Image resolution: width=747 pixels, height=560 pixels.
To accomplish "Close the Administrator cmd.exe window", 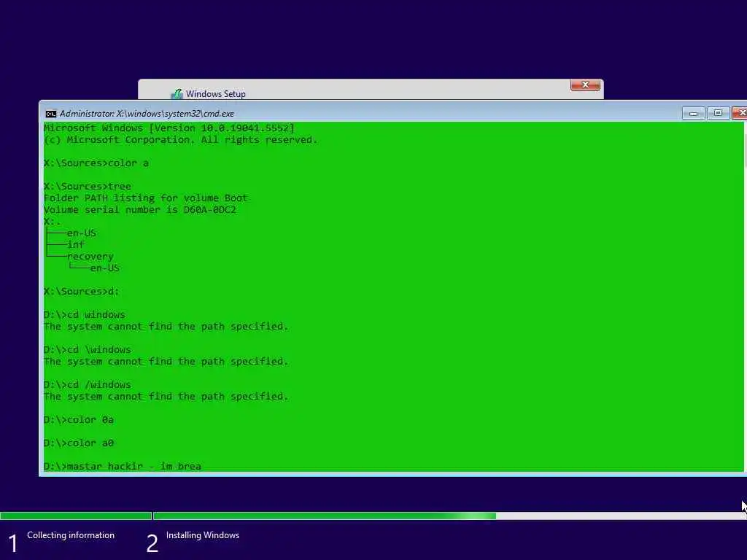I will 740,113.
